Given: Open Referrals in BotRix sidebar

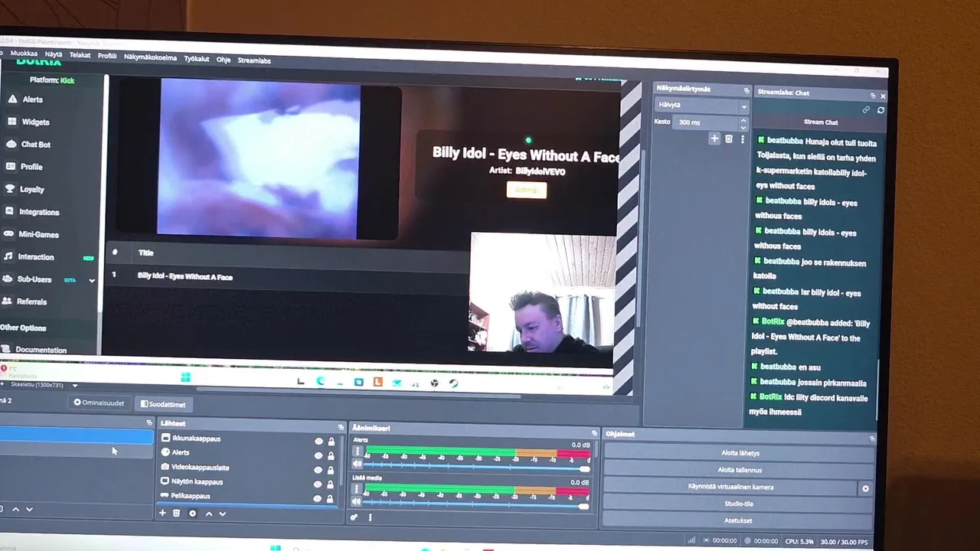Looking at the screenshot, I should point(24,302).
